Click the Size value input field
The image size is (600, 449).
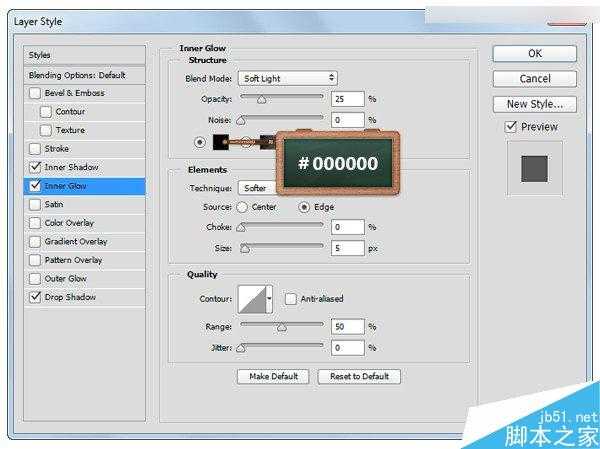click(x=347, y=245)
